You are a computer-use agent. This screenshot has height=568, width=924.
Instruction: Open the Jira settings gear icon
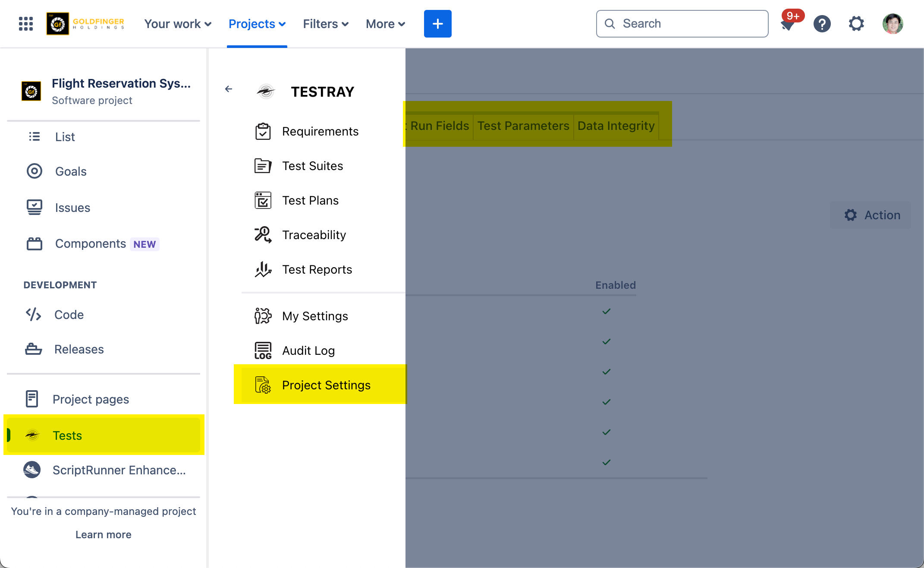[856, 24]
